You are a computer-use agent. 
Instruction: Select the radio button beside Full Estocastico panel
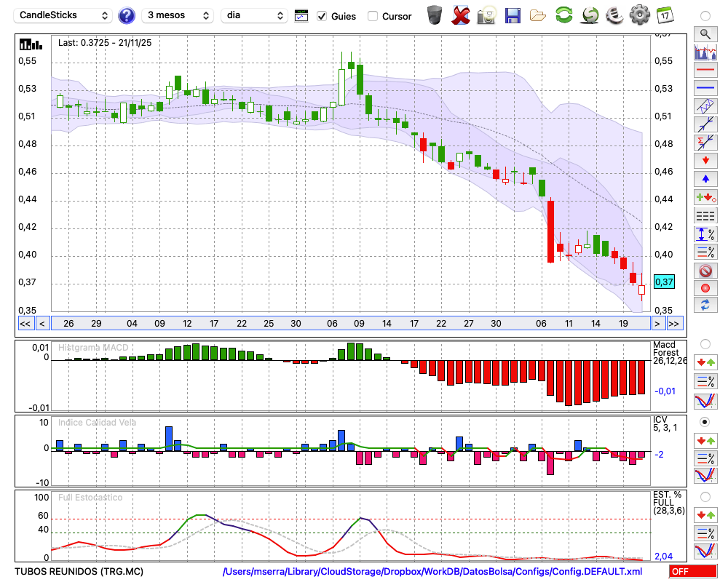point(705,497)
